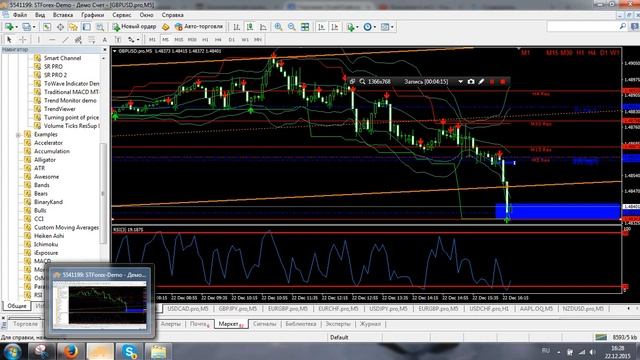Viewport: 640px width, 360px height.
Task: Open the recorder dropdown arrow
Action: pyautogui.click(x=460, y=82)
